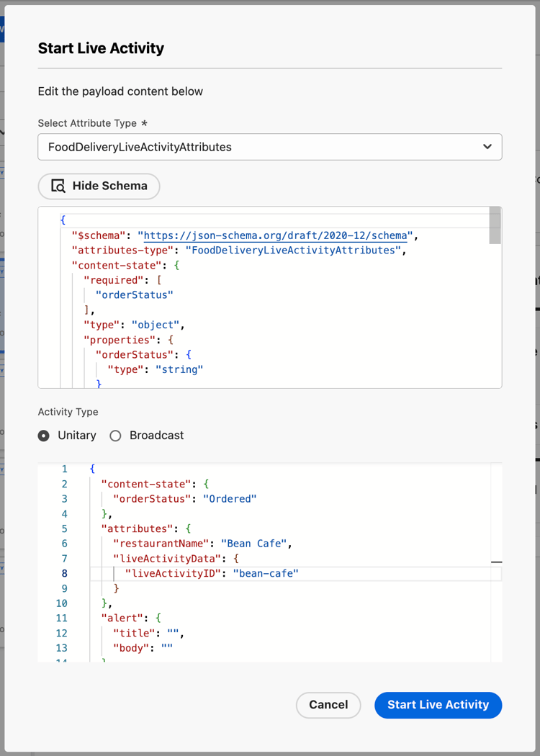Screen dimensions: 540x756
Task: Click the "string" type value in schema
Action: point(179,370)
